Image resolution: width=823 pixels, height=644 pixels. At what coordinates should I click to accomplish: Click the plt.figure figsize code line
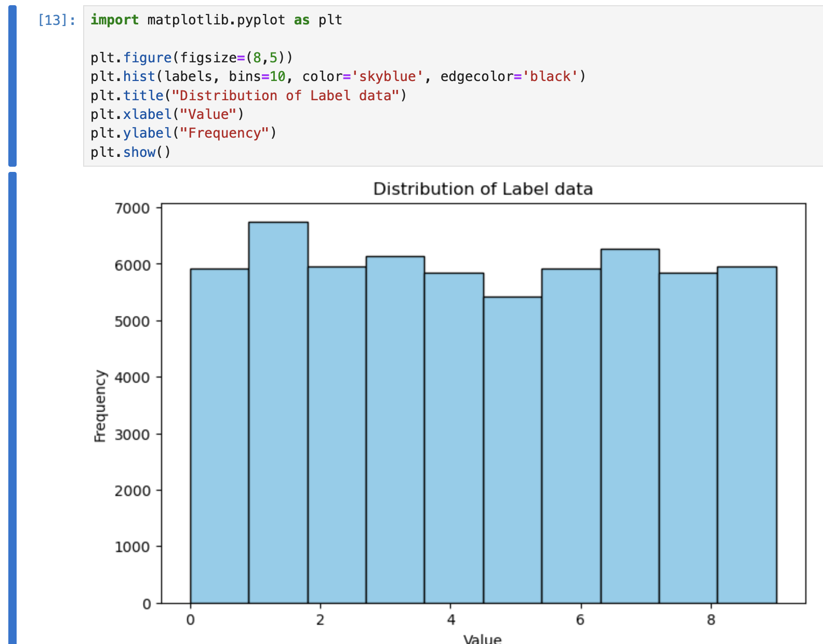point(191,58)
